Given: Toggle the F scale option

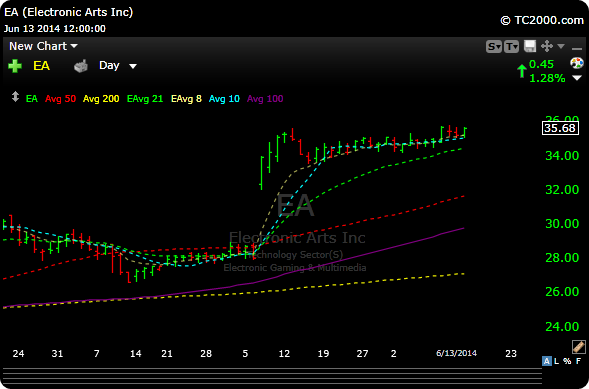Looking at the screenshot, I should pos(578,361).
